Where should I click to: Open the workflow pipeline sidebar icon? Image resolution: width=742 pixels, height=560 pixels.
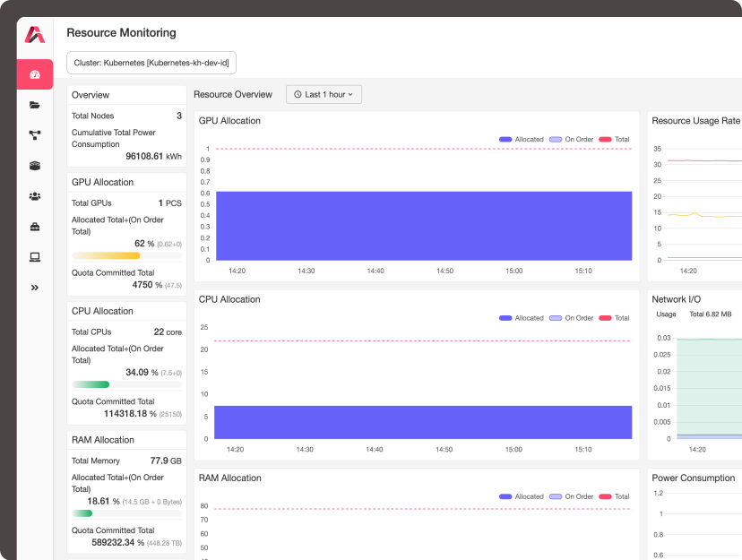pos(34,135)
